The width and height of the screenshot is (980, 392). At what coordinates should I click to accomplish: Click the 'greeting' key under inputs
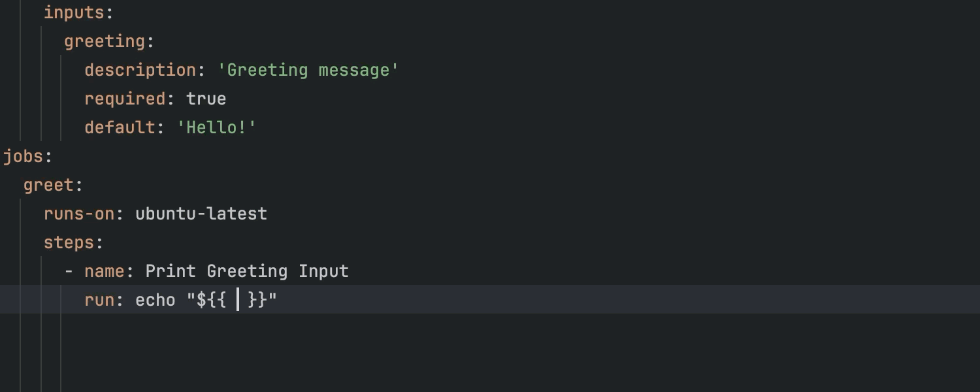coord(105,42)
